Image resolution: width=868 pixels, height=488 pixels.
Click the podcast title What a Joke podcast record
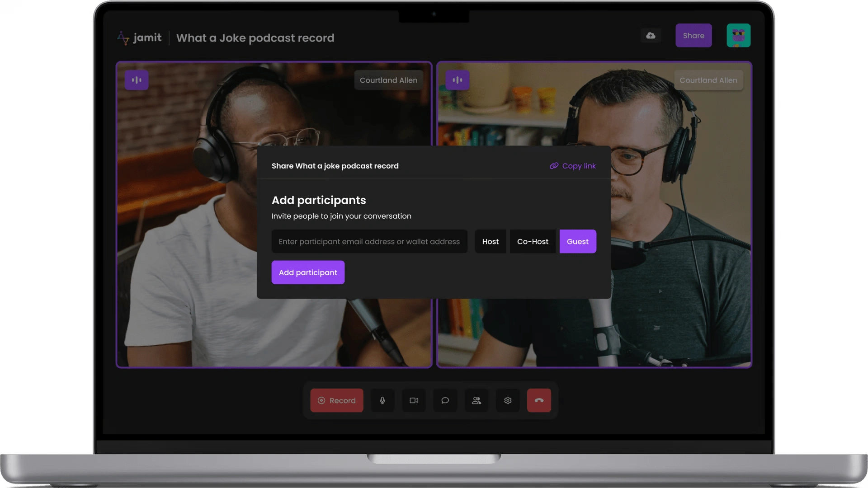point(255,38)
